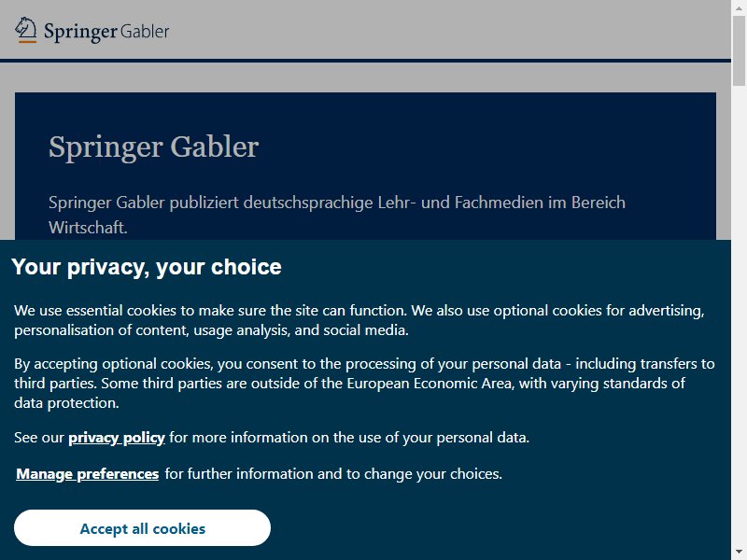Viewport: 747px width, 560px height.
Task: Open the privacy policy link
Action: [x=117, y=437]
